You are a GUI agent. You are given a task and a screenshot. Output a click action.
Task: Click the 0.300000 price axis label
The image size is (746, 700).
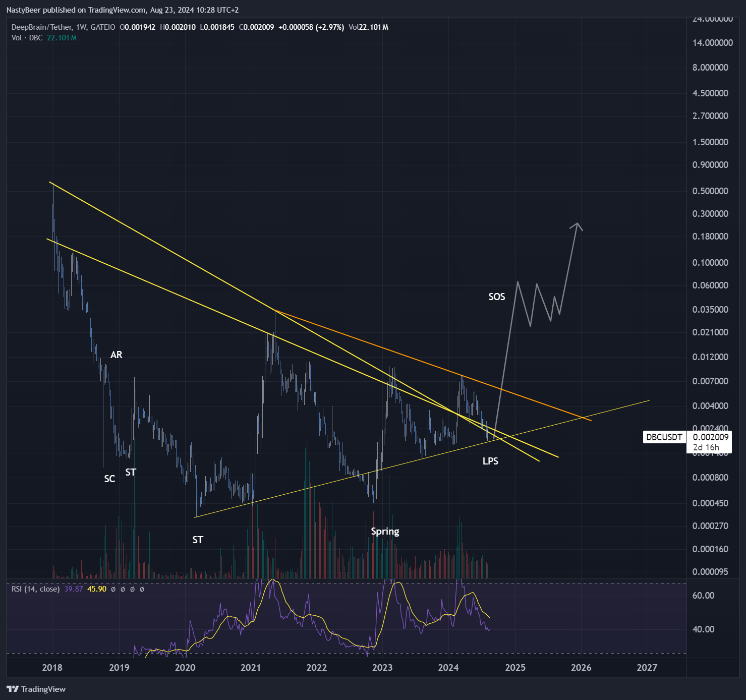(x=711, y=214)
